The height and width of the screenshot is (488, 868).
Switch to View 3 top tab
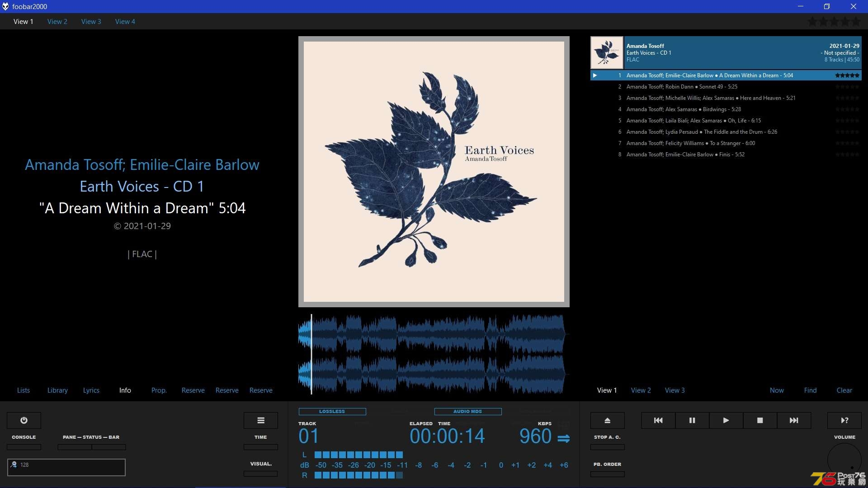(x=91, y=21)
